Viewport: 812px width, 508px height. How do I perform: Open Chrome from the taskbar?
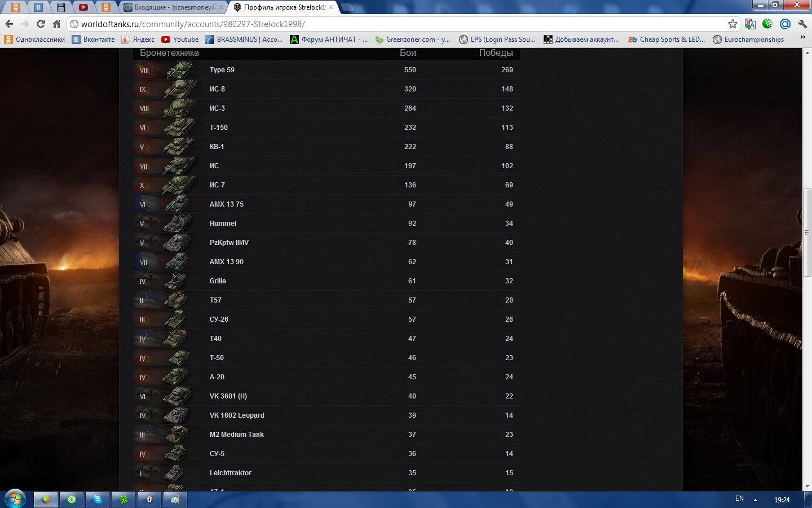coord(46,500)
